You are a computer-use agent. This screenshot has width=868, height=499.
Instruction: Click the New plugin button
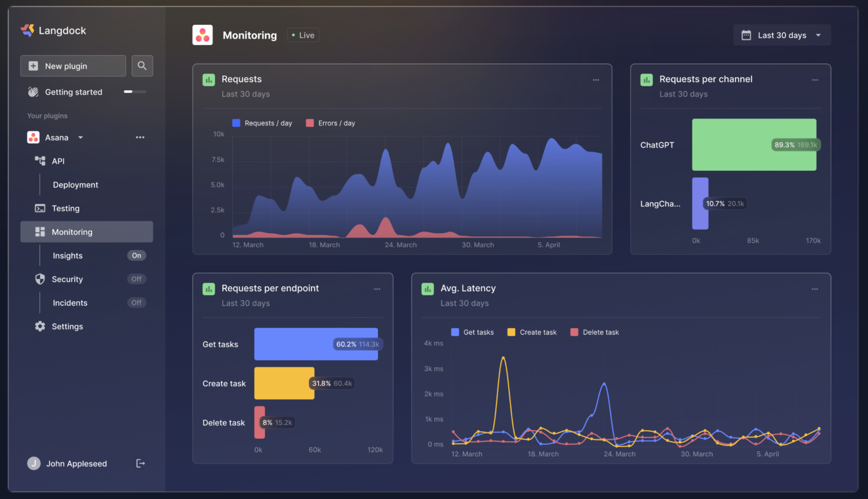[x=73, y=66]
